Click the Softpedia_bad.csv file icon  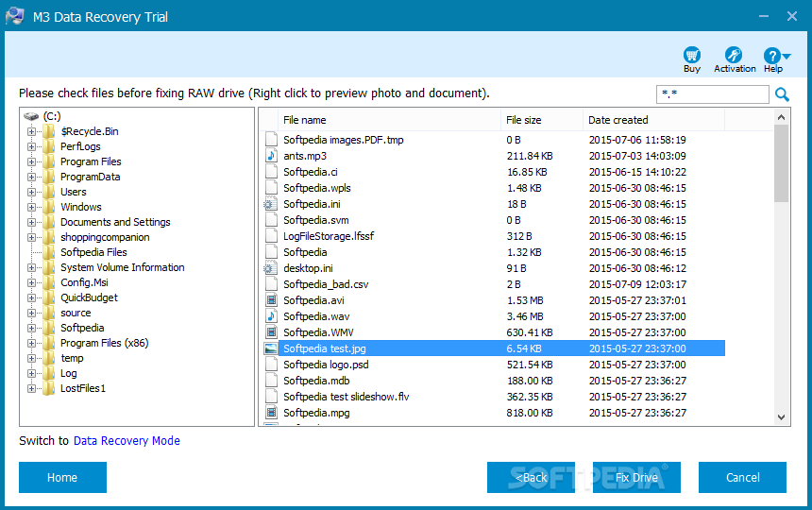271,284
